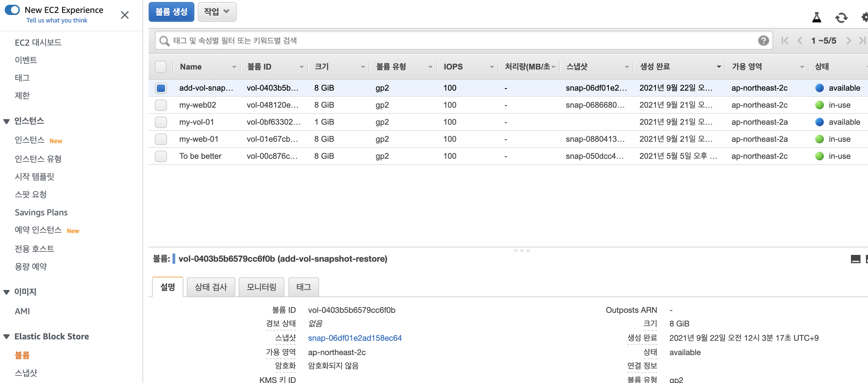
Task: Open snapshot link snap-06df01e2ad158ec64
Action: pos(355,338)
